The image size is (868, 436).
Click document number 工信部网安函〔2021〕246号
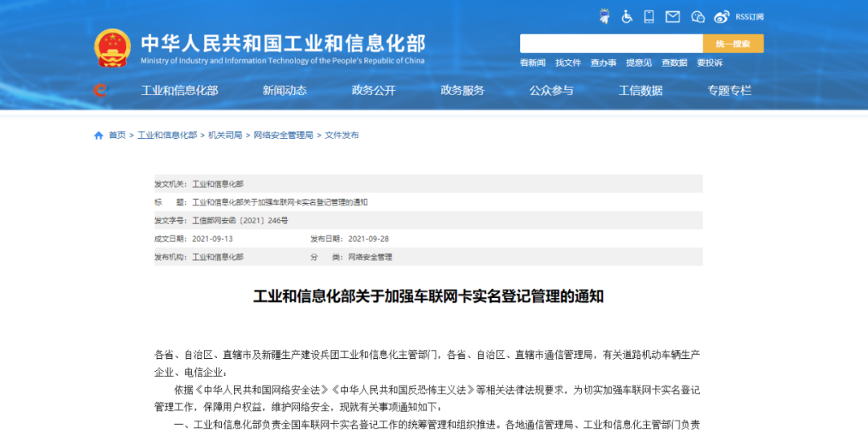[240, 221]
